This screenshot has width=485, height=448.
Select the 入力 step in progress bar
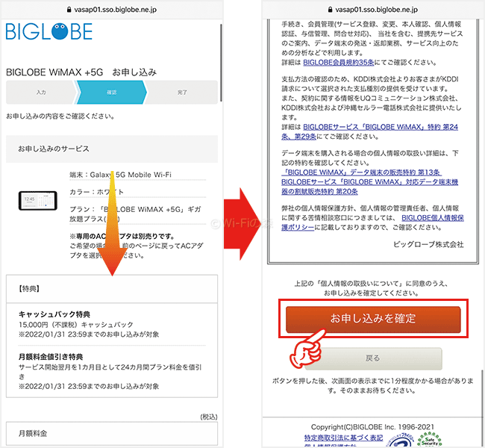point(41,93)
